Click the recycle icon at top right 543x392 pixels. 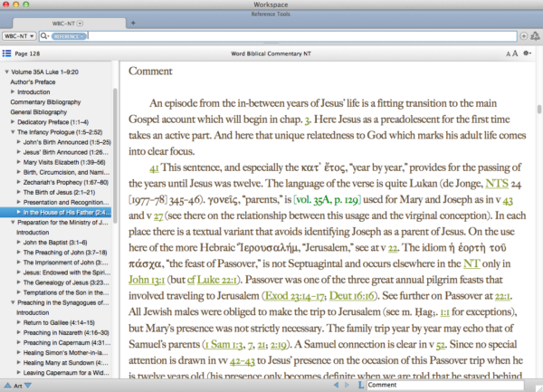536,36
